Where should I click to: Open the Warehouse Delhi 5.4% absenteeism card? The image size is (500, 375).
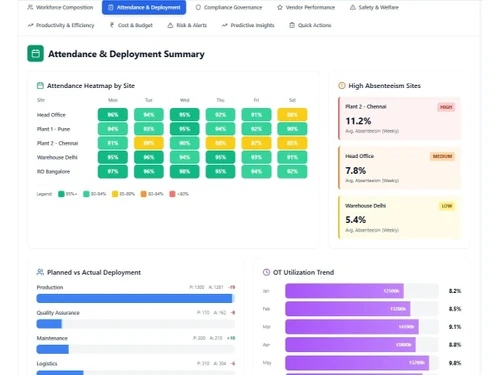click(x=399, y=217)
